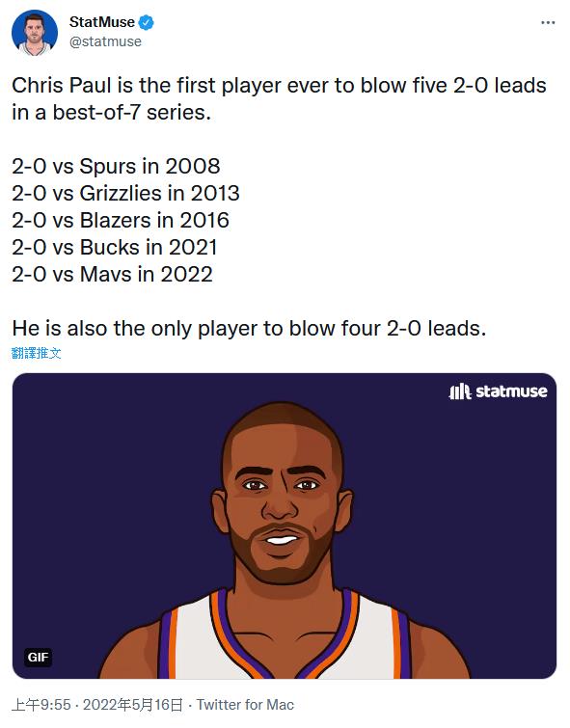
Task: Play the Chris Paul GIF image
Action: coord(285,526)
